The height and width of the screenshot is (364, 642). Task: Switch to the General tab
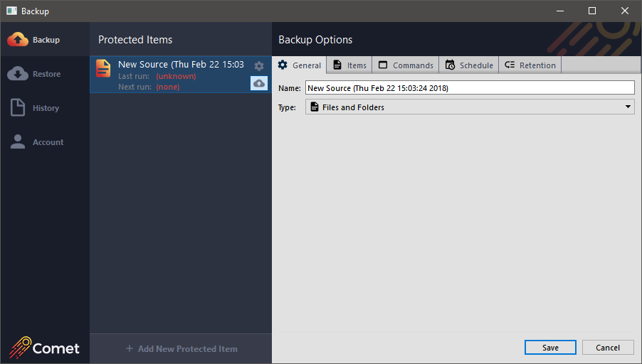[300, 65]
